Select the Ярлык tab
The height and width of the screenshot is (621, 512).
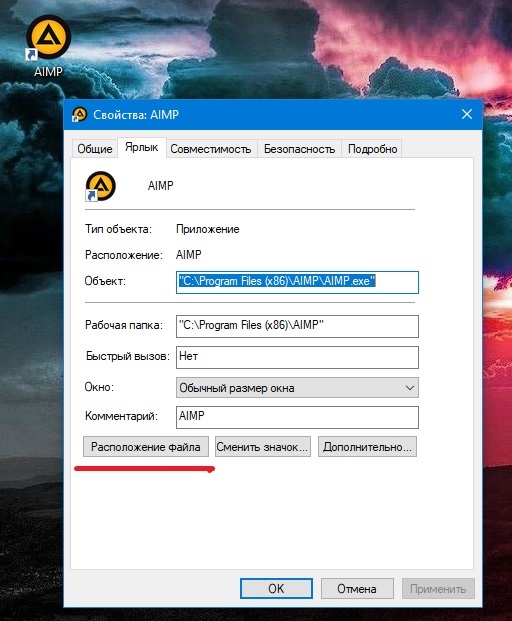pos(141,147)
